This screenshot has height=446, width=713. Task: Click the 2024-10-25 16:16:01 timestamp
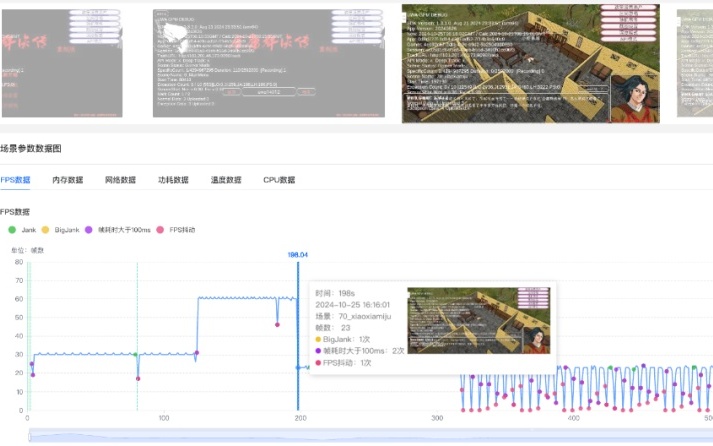tap(353, 305)
